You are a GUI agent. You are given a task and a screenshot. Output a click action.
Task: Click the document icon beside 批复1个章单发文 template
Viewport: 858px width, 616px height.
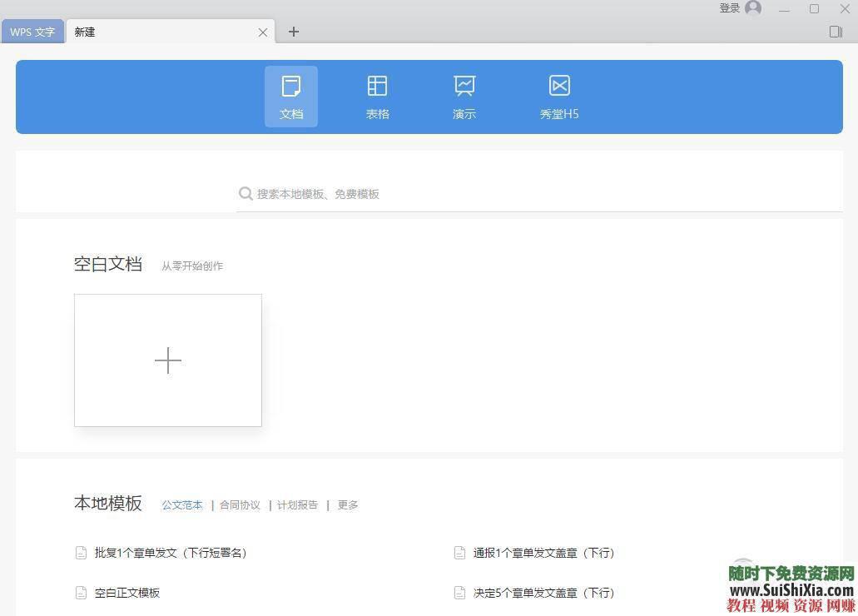(x=81, y=552)
